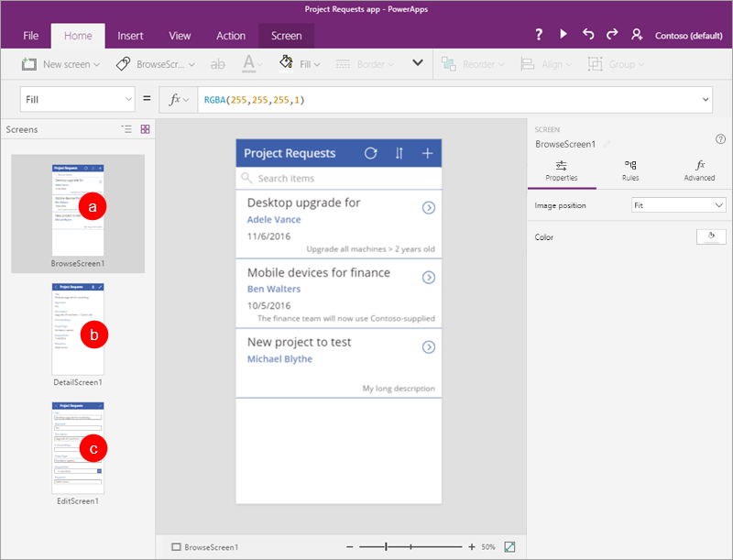This screenshot has width=733, height=560.
Task: Click the Fill paint bucket icon
Action: (286, 62)
